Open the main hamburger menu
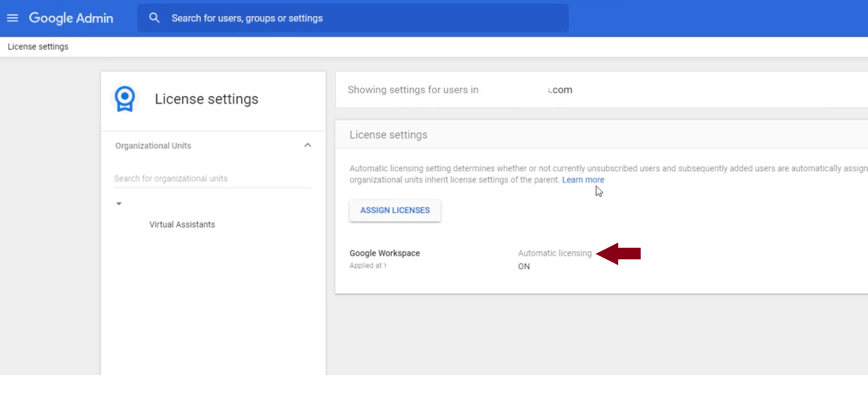868x417 pixels. coord(12,18)
